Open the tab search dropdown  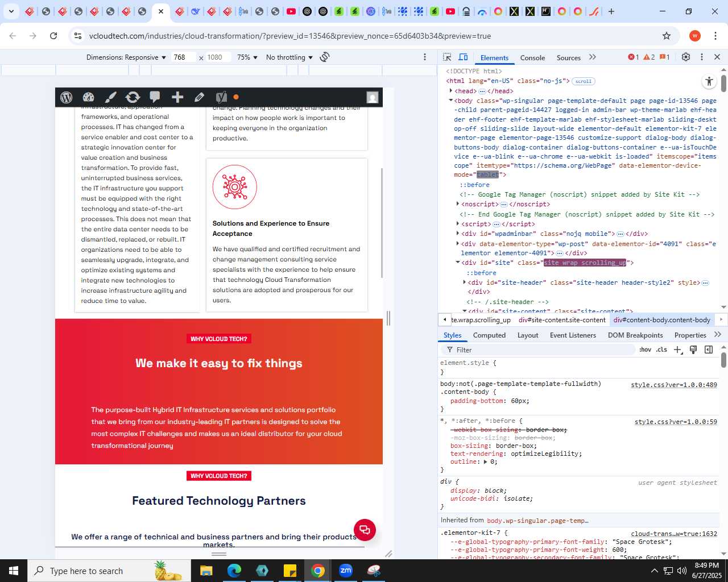[x=11, y=11]
